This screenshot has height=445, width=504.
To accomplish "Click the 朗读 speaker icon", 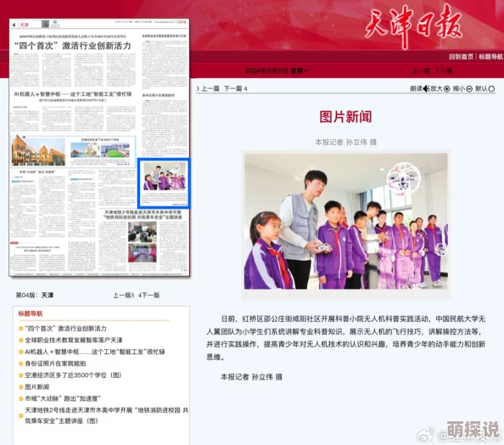I will [426, 88].
